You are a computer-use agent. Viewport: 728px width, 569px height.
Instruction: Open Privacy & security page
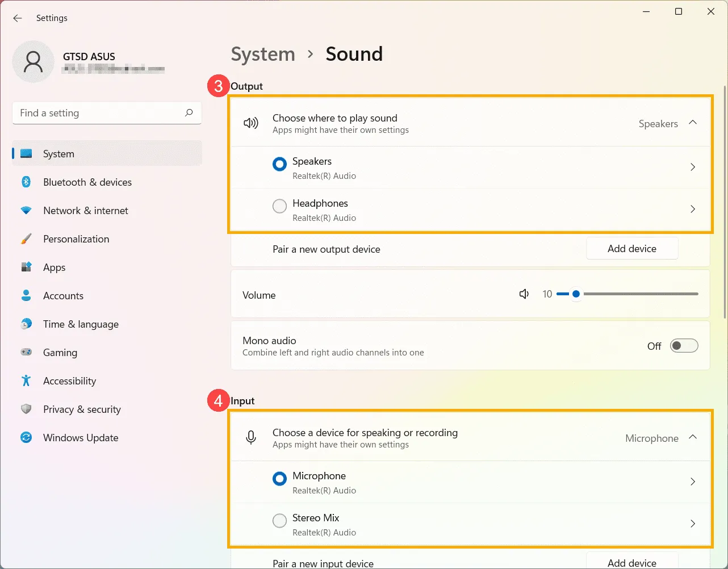[82, 409]
